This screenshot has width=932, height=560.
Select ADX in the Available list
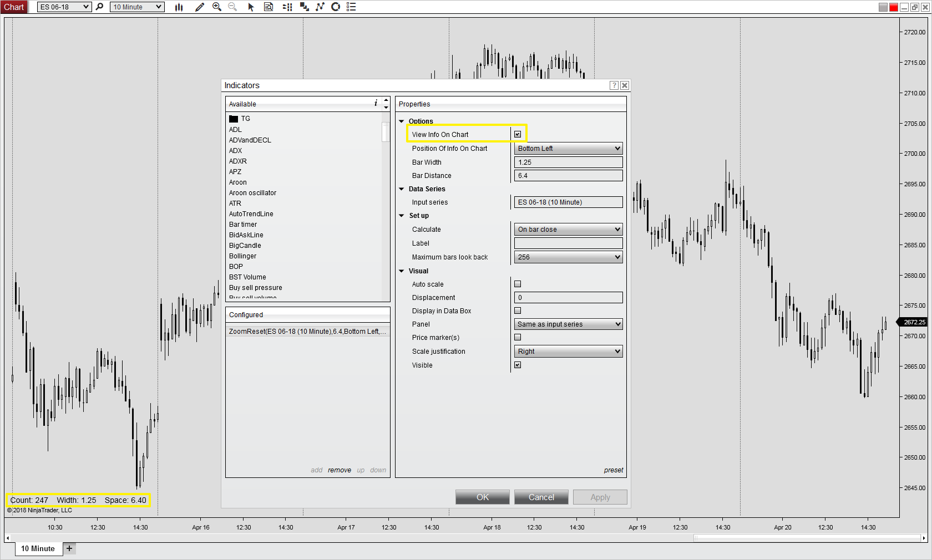(236, 151)
